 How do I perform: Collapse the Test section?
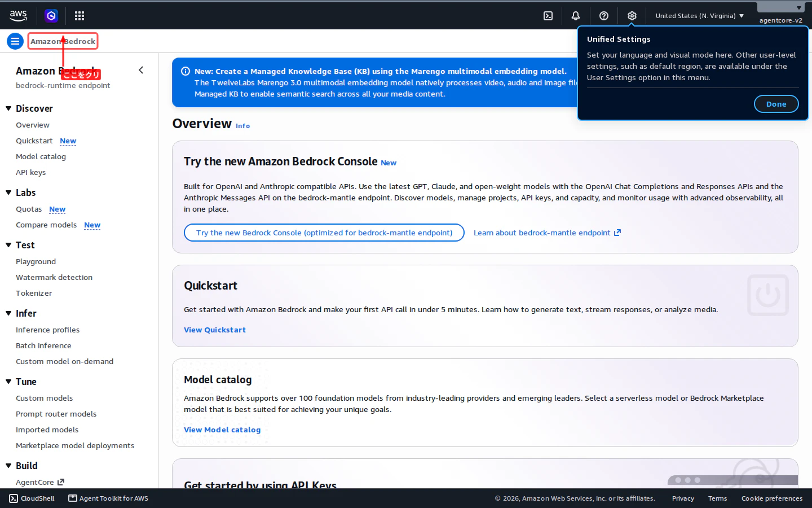8,245
